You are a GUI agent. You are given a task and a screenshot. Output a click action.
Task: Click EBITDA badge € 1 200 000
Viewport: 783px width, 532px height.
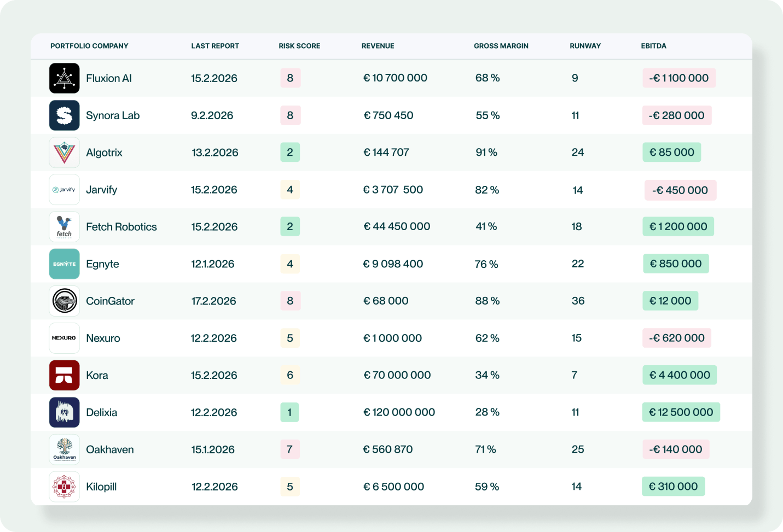pos(678,226)
